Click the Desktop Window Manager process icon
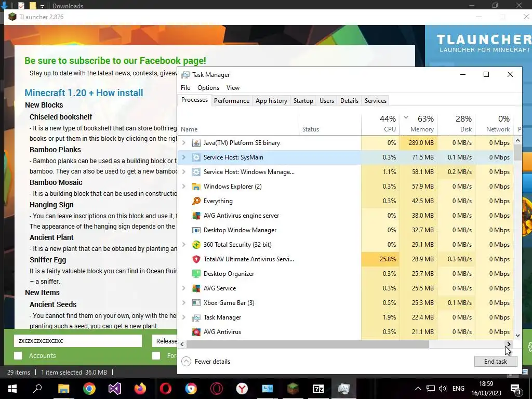The image size is (532, 399). [196, 230]
